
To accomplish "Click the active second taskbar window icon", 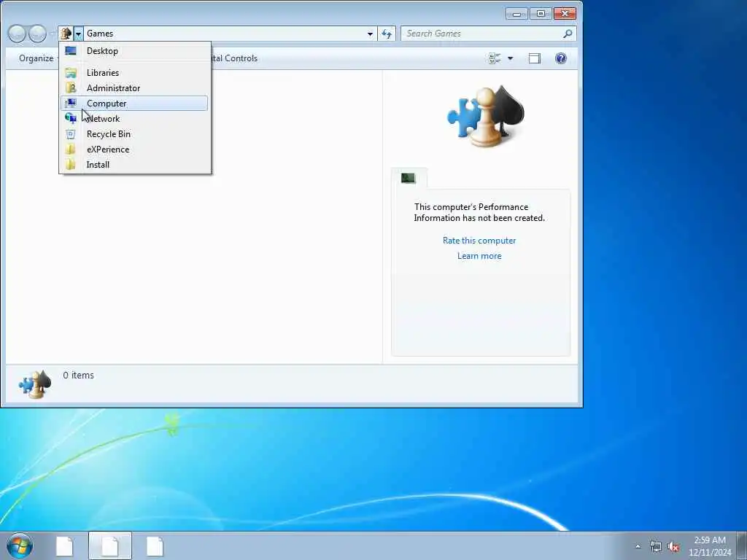I will coord(110,546).
